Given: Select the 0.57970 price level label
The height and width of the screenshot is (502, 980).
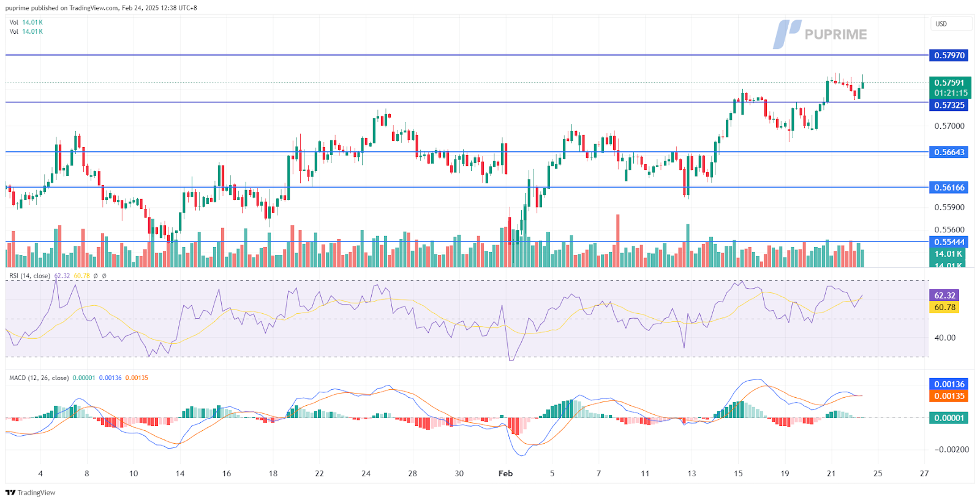Looking at the screenshot, I should click(x=949, y=55).
